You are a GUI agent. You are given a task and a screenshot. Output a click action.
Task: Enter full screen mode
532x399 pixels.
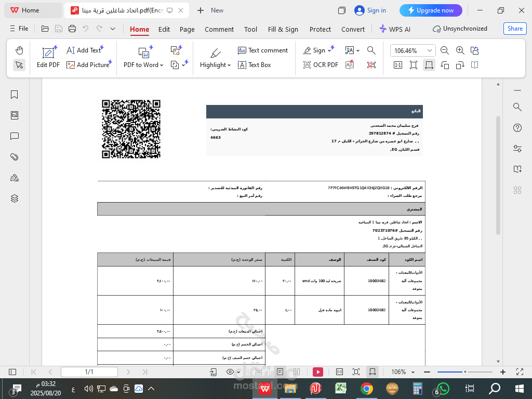pyautogui.click(x=520, y=372)
